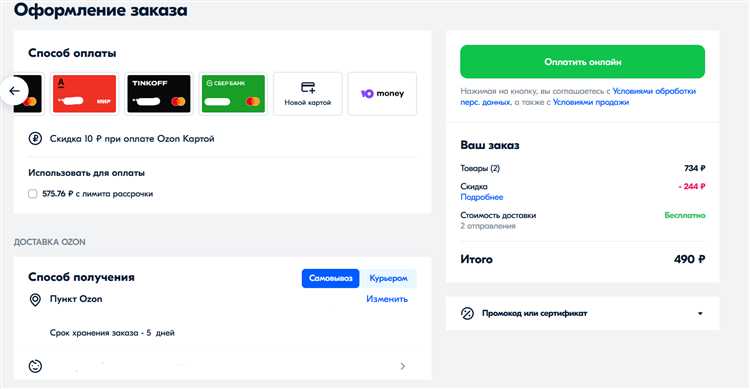The height and width of the screenshot is (389, 750).
Task: Click the location pin icon by 'Пункт Ozon'
Action: tap(35, 300)
